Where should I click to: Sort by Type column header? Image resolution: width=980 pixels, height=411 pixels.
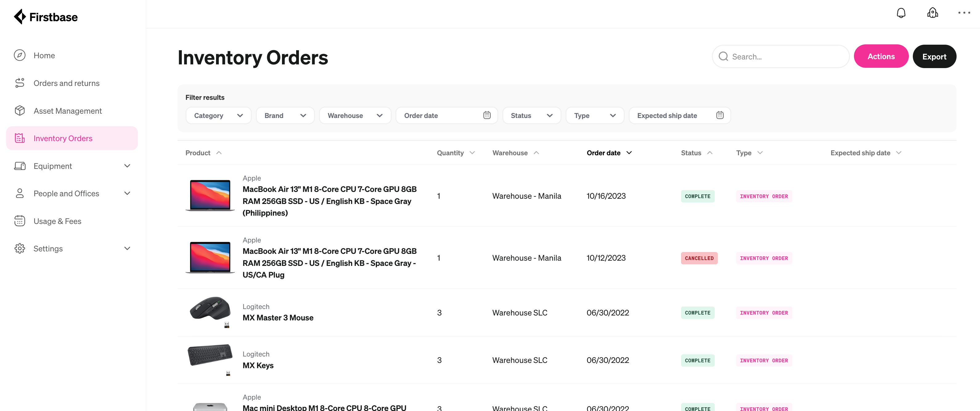(x=749, y=153)
